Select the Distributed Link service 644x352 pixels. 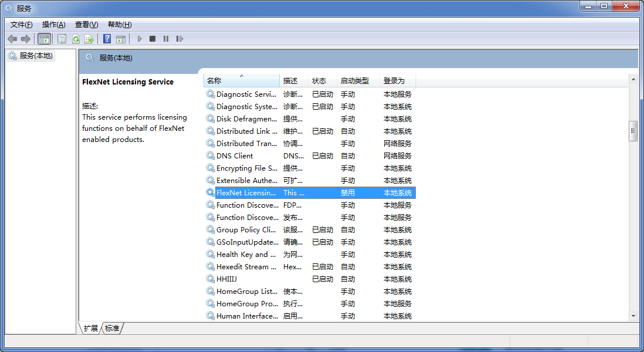tap(310, 131)
